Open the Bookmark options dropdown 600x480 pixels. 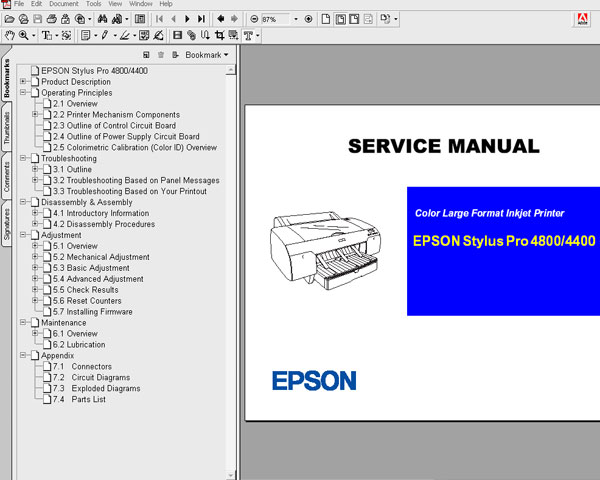pos(207,55)
